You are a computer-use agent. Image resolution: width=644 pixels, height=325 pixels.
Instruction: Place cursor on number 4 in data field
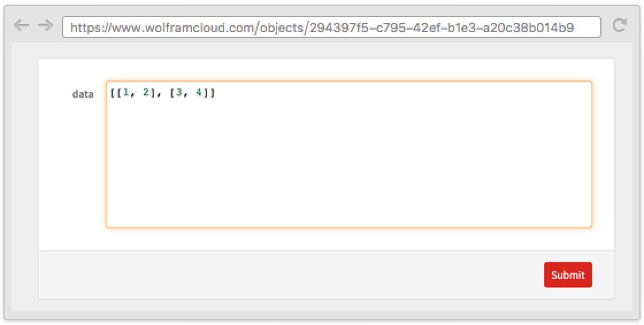coord(199,93)
